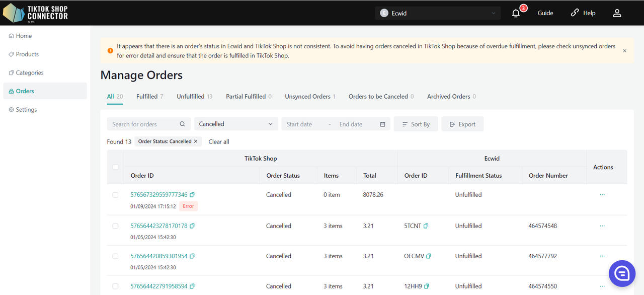644x295 pixels.
Task: Click the orange warning icon in banner
Action: (110, 51)
